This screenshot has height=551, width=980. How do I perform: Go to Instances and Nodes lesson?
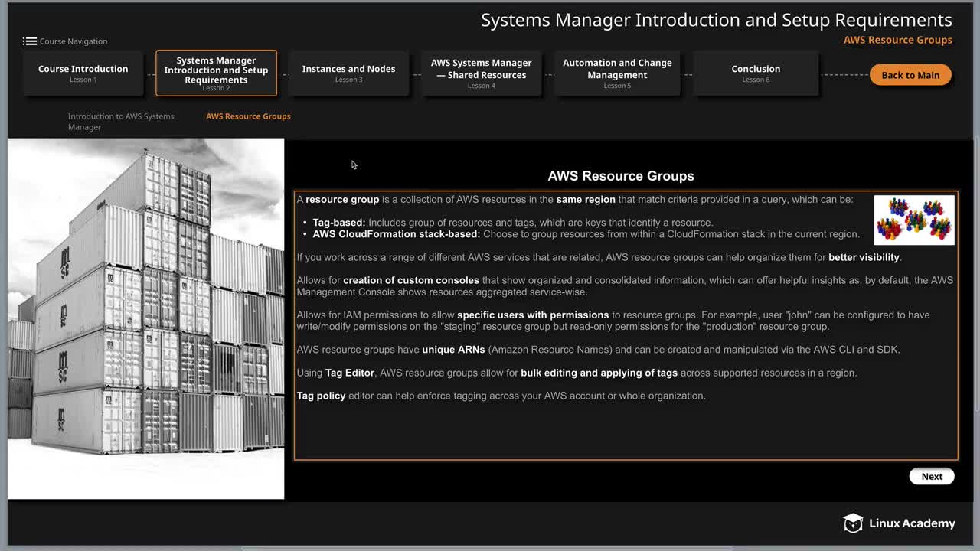348,73
